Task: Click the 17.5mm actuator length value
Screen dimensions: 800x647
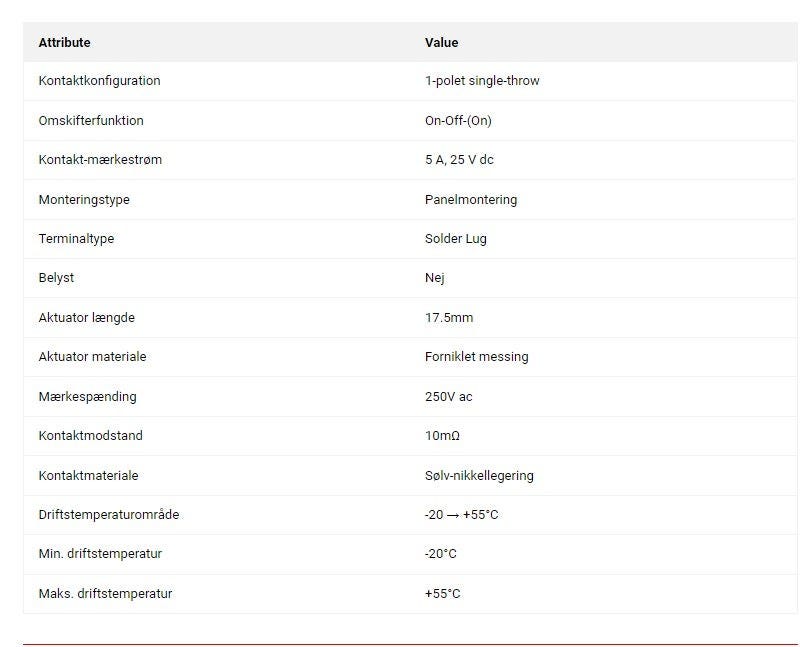Action: pos(449,318)
